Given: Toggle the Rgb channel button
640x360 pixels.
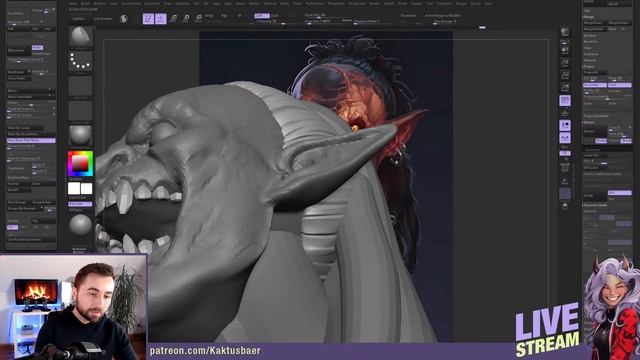Looking at the screenshot, I should click(x=224, y=16).
